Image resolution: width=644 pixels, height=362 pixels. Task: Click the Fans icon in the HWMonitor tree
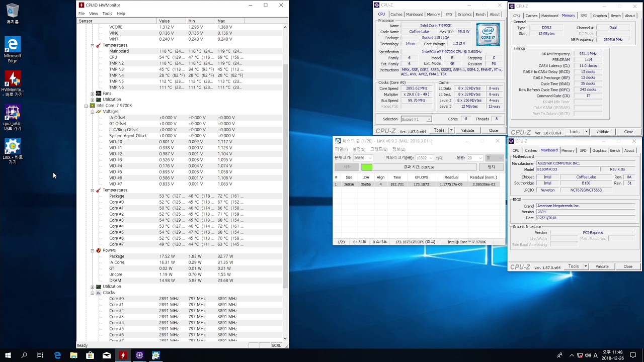(x=99, y=94)
